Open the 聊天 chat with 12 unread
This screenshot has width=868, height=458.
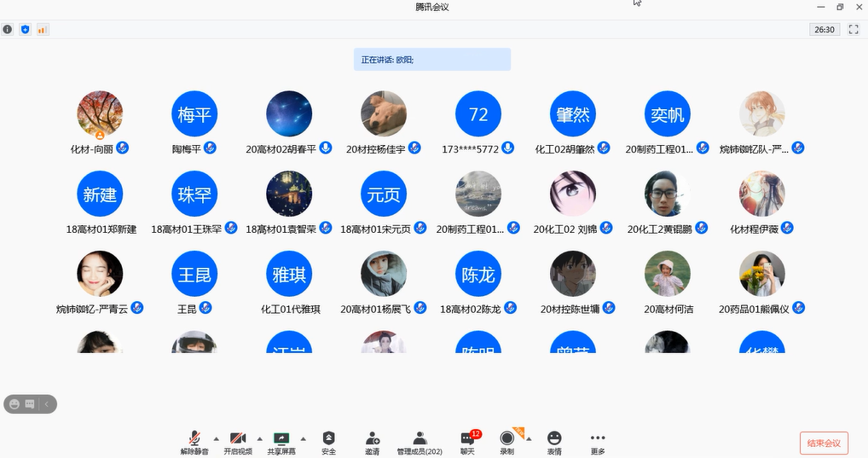[467, 438]
